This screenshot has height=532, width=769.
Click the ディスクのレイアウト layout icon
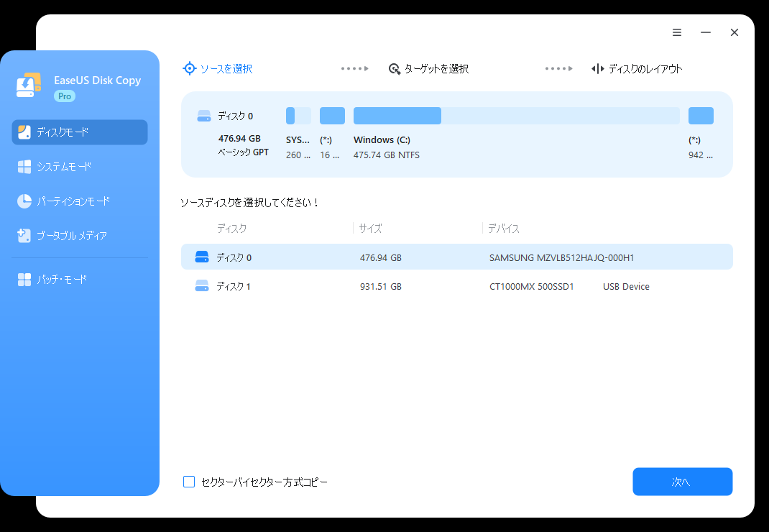(x=597, y=69)
